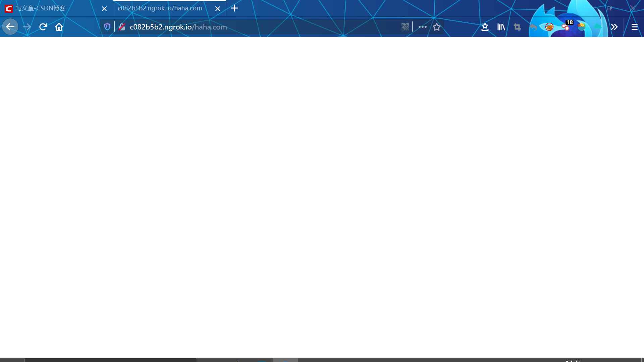
Task: Open tracking protection shield panel
Action: [x=107, y=27]
